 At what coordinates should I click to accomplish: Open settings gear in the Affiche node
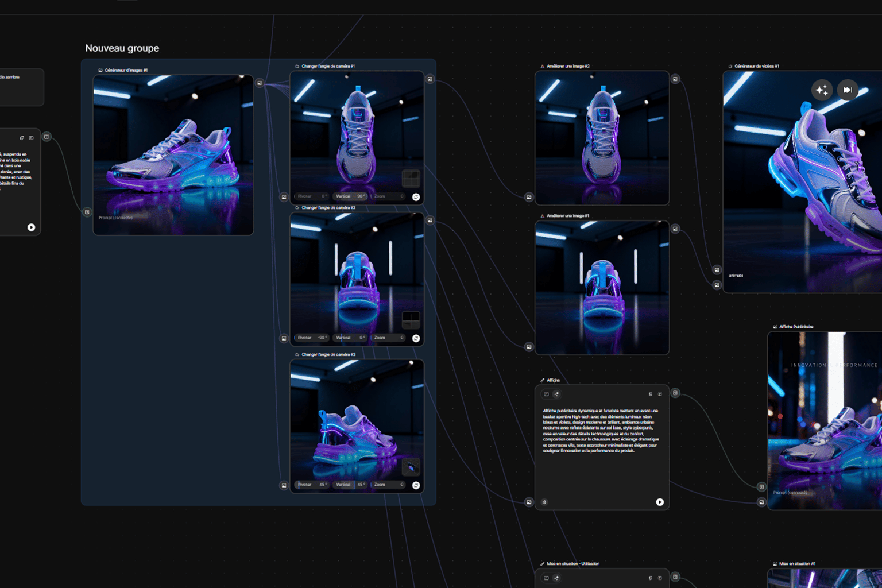coord(544,502)
